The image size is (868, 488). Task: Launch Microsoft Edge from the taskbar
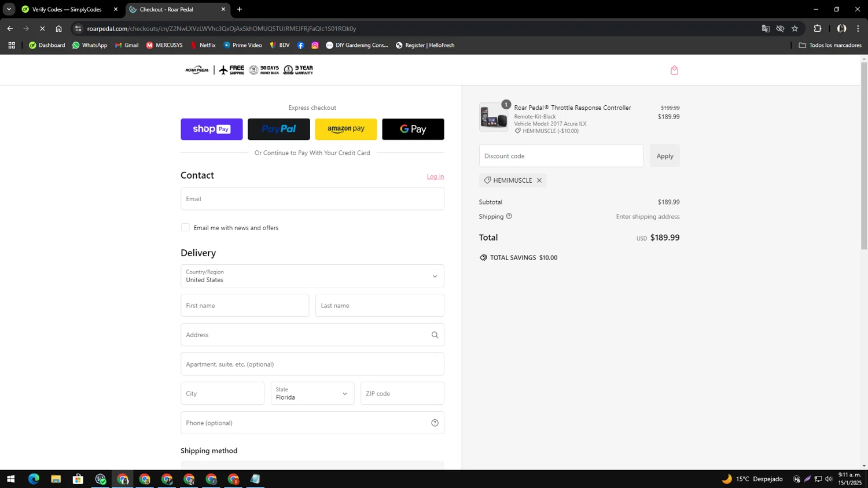pos(34,479)
